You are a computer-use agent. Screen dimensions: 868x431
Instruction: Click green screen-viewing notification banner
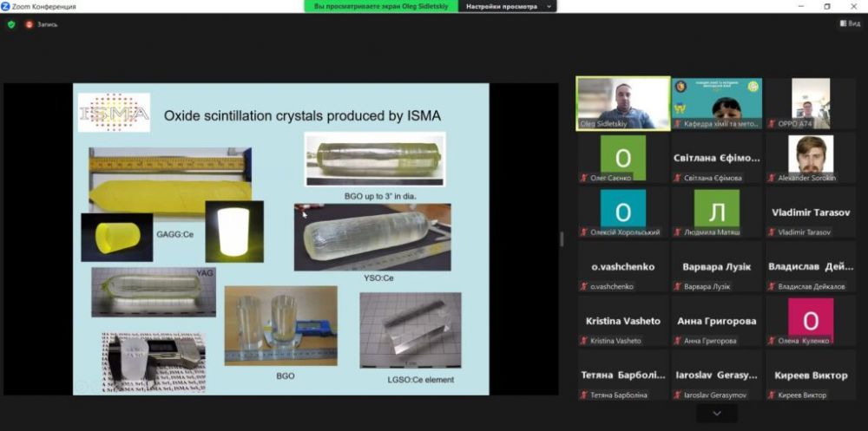(x=380, y=6)
